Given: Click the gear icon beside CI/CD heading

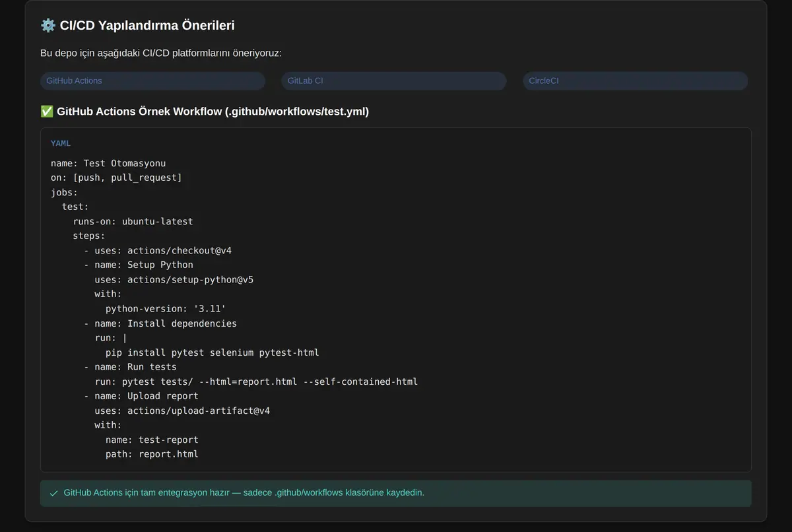Looking at the screenshot, I should (48, 26).
